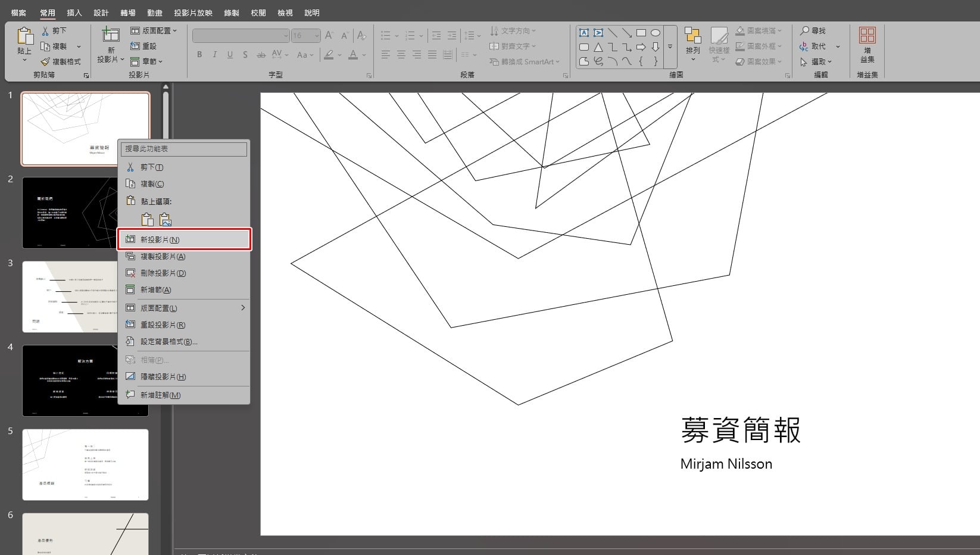Expand the shapes gallery more arrow
Image resolution: width=980 pixels, height=555 pixels.
point(670,46)
